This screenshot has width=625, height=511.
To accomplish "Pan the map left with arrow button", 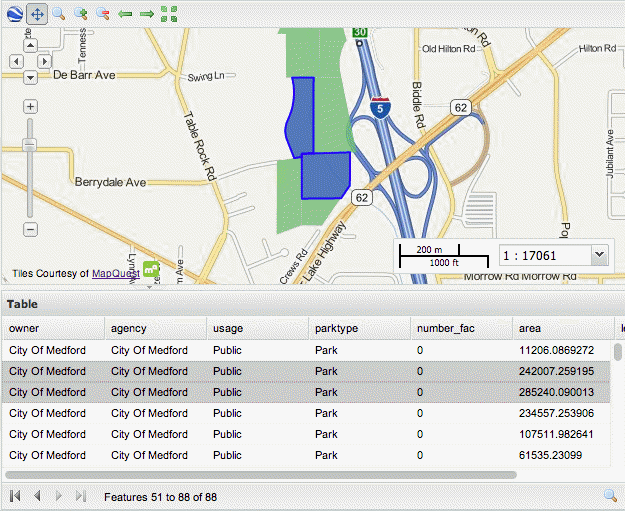I will (x=16, y=61).
